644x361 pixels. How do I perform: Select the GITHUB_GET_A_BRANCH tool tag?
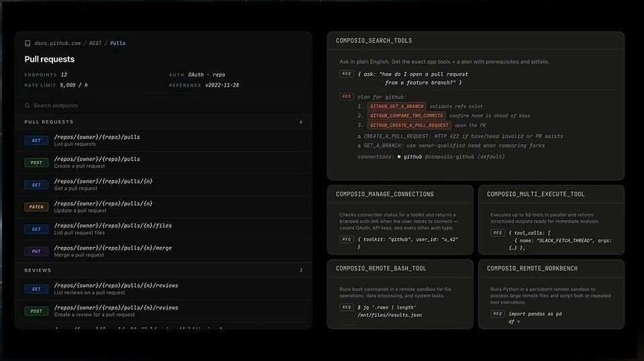point(396,107)
